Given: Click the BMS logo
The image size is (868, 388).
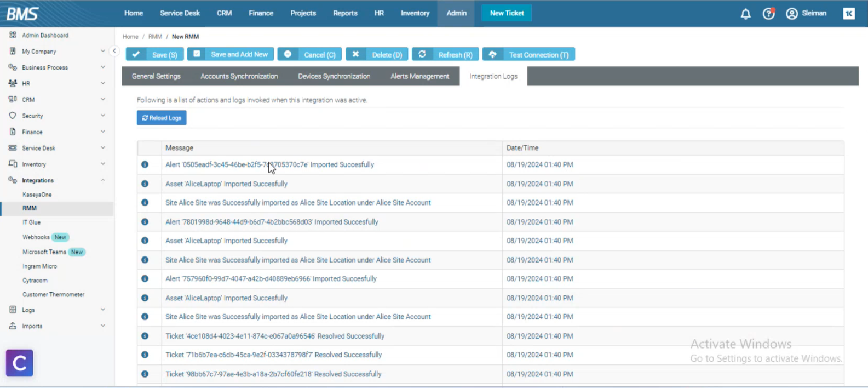Looking at the screenshot, I should [x=22, y=14].
